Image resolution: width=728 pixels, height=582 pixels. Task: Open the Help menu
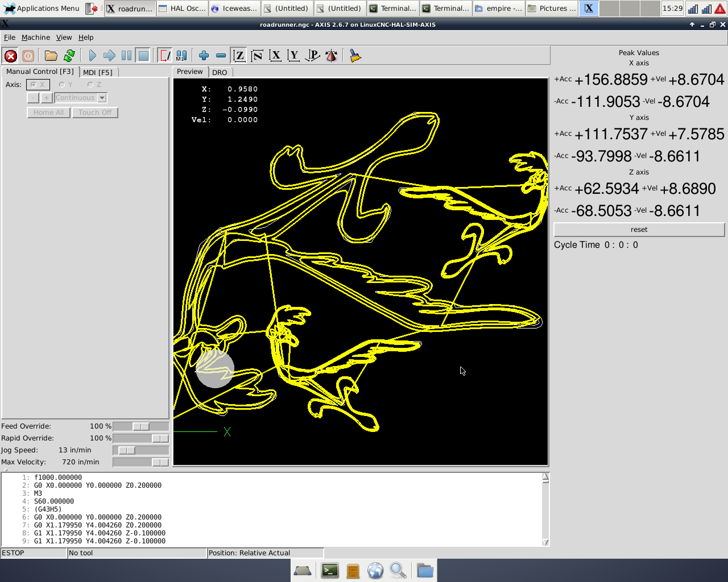pyautogui.click(x=86, y=38)
